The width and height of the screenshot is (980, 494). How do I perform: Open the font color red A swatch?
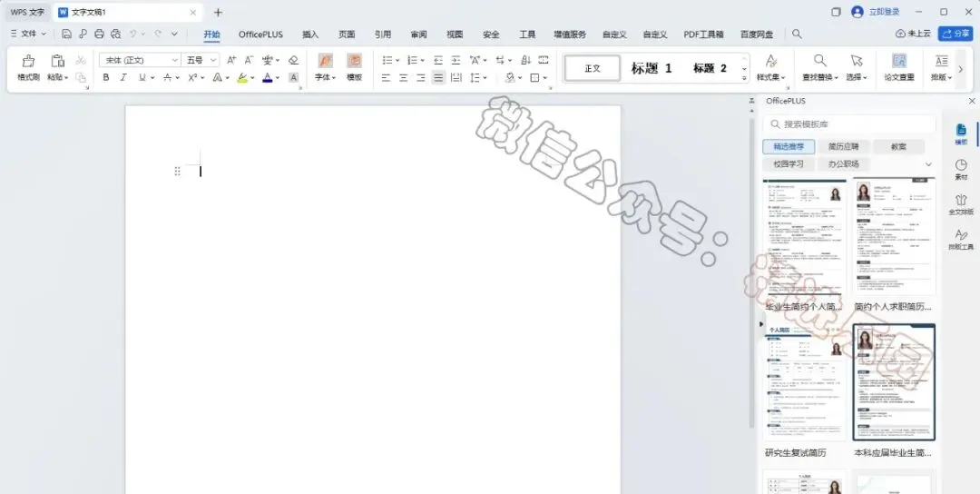point(268,77)
